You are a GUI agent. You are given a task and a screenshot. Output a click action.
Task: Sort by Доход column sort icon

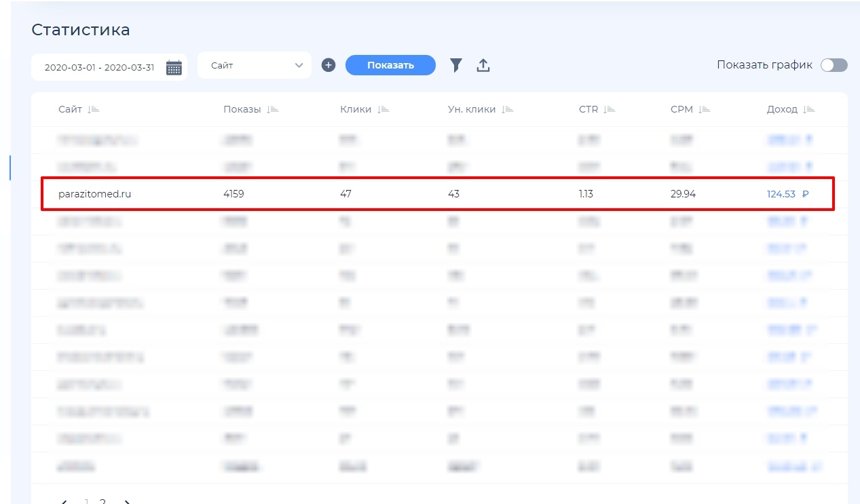[808, 109]
